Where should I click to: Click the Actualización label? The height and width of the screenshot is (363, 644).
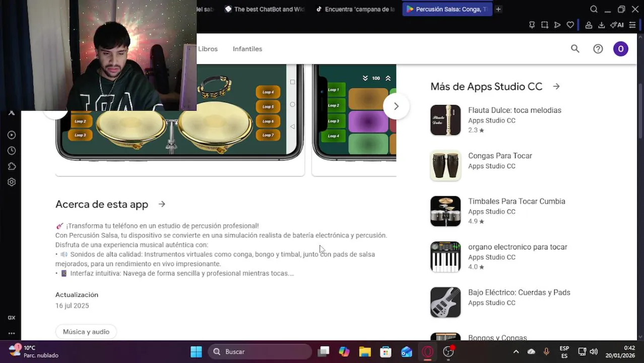tap(77, 294)
